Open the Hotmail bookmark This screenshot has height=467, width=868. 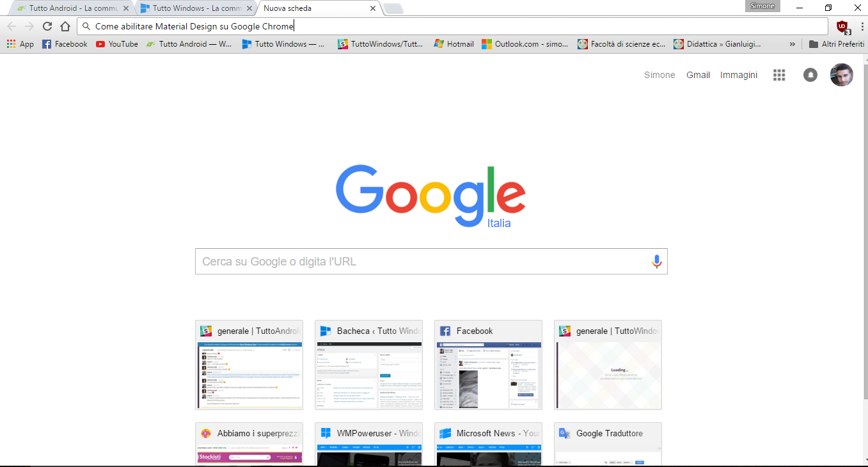454,44
